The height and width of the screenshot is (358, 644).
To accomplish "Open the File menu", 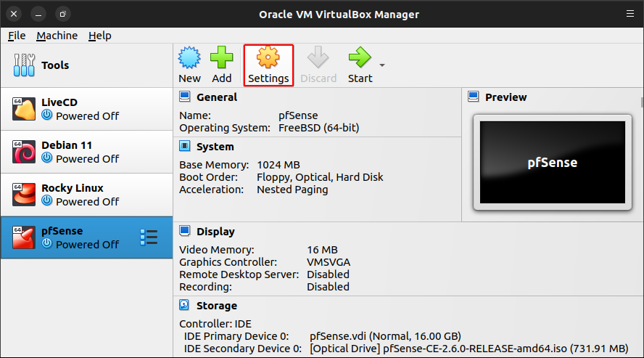I will 17,36.
